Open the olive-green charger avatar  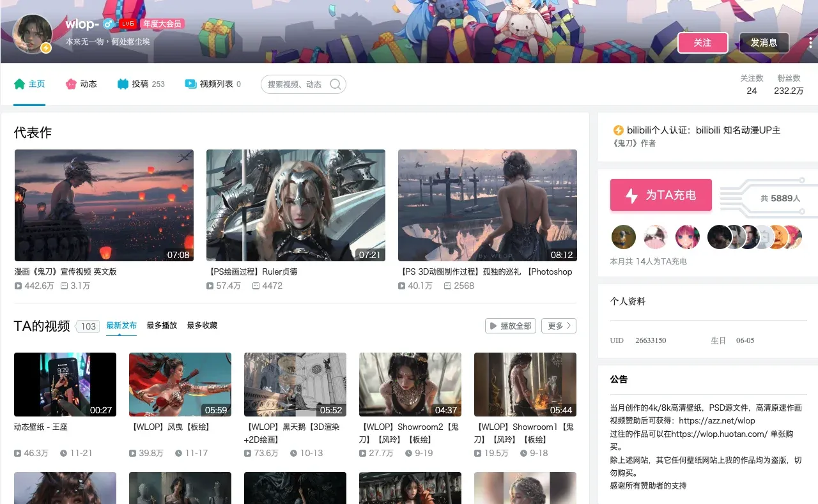click(624, 237)
